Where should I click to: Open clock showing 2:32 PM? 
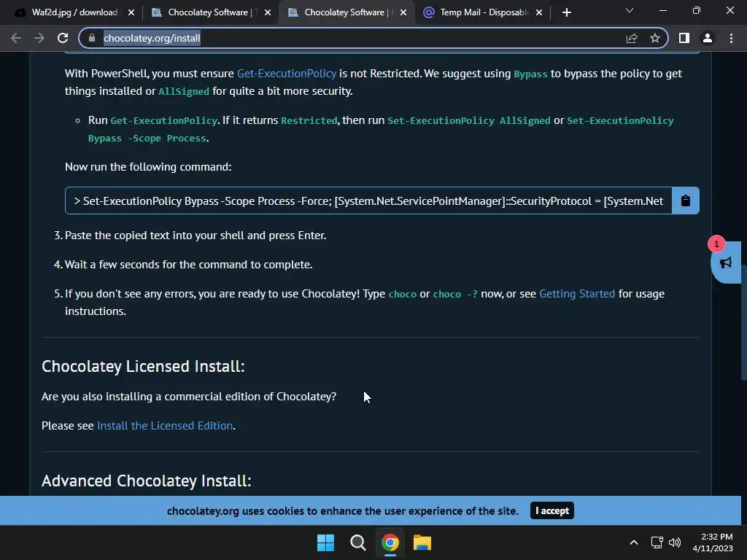[x=713, y=542]
